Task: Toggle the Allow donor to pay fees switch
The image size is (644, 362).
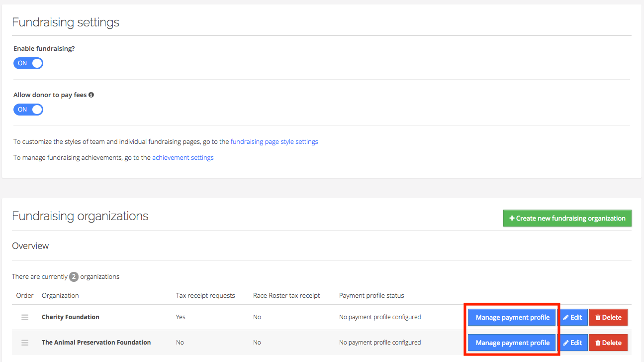Action: tap(28, 110)
